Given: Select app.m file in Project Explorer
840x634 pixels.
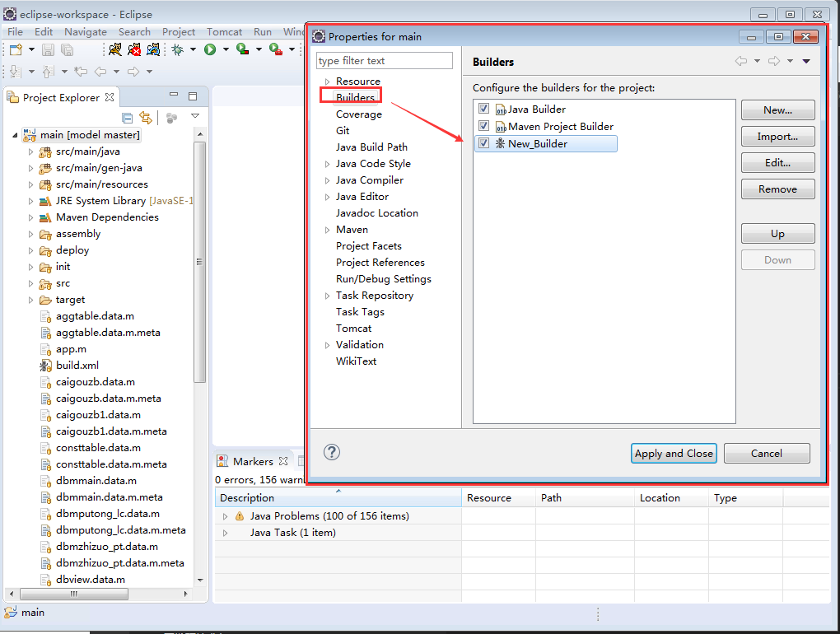Looking at the screenshot, I should click(x=72, y=349).
